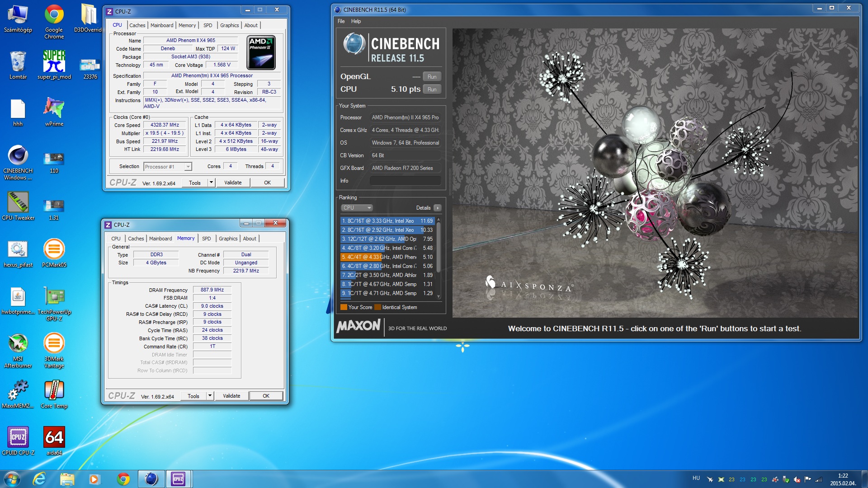
Task: Open the 1.31 desktop image file
Action: (x=54, y=210)
